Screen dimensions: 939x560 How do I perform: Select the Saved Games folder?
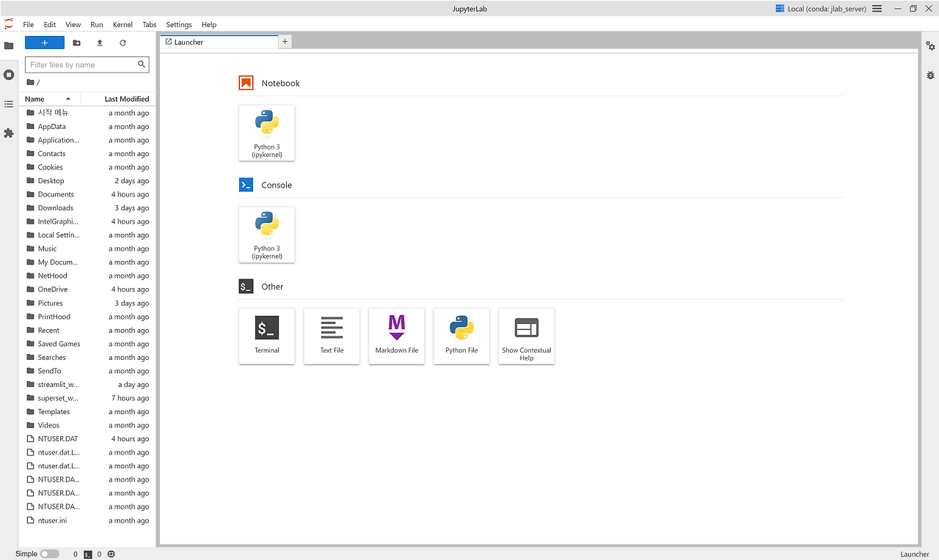click(x=87, y=344)
